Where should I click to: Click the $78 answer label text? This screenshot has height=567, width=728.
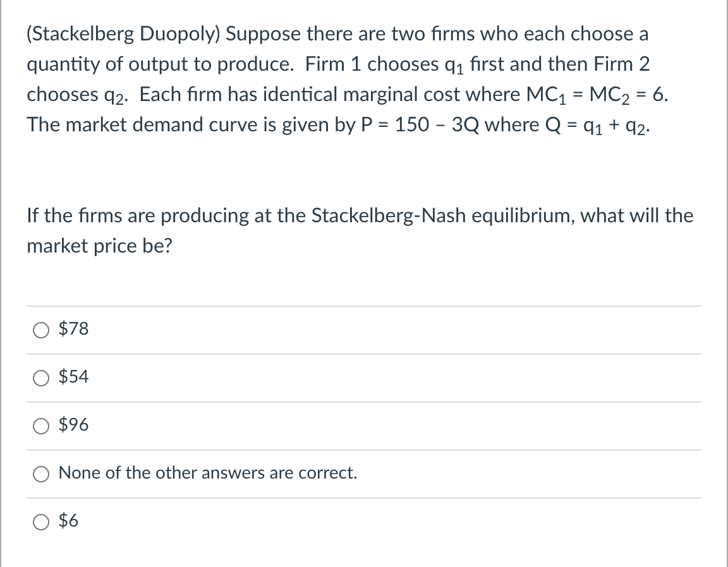coord(73,329)
